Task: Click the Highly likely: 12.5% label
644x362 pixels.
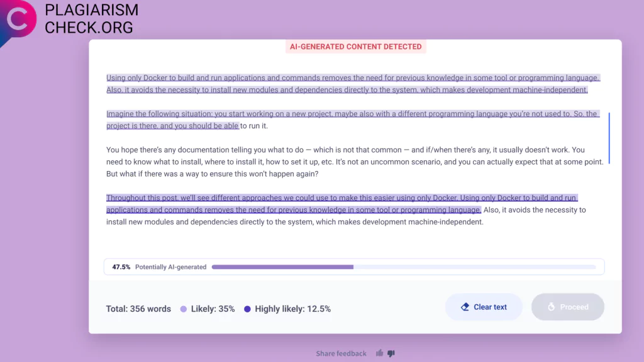Action: [293, 309]
